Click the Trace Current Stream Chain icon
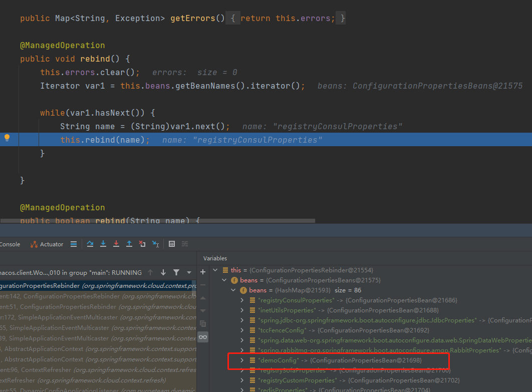Screen dimensions: 532x392 pyautogui.click(x=185, y=244)
